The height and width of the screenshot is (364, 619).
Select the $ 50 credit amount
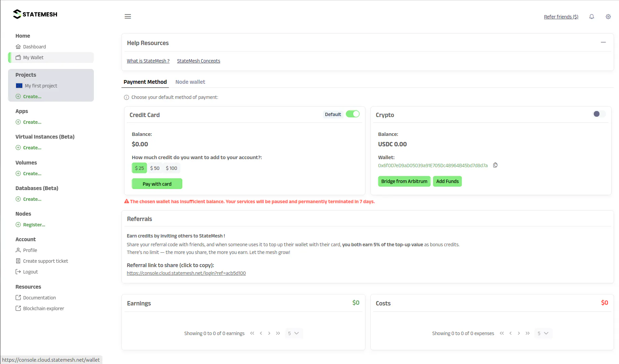pos(155,168)
